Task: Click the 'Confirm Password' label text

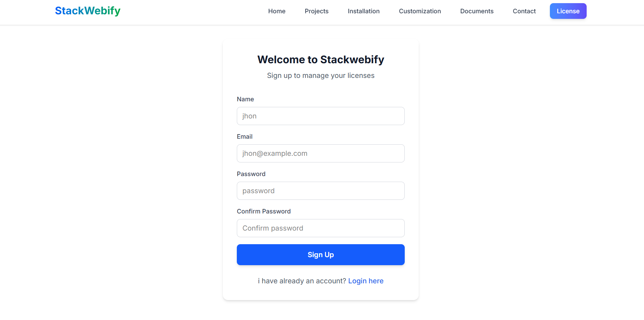Action: click(x=263, y=211)
